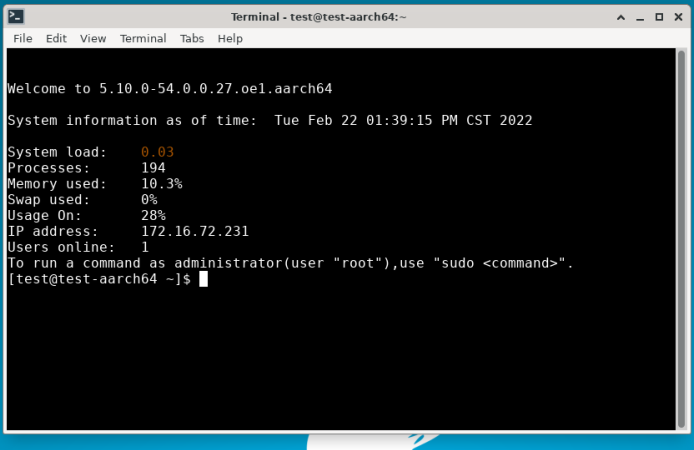Open the Help menu
694x450 pixels.
pyautogui.click(x=230, y=38)
